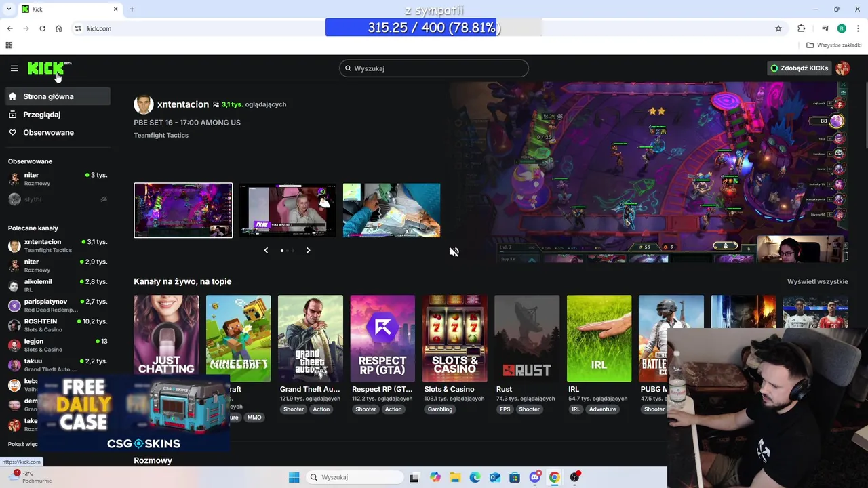Viewport: 868px width, 488px height.
Task: Open recommended channel legjon
Action: (58, 345)
